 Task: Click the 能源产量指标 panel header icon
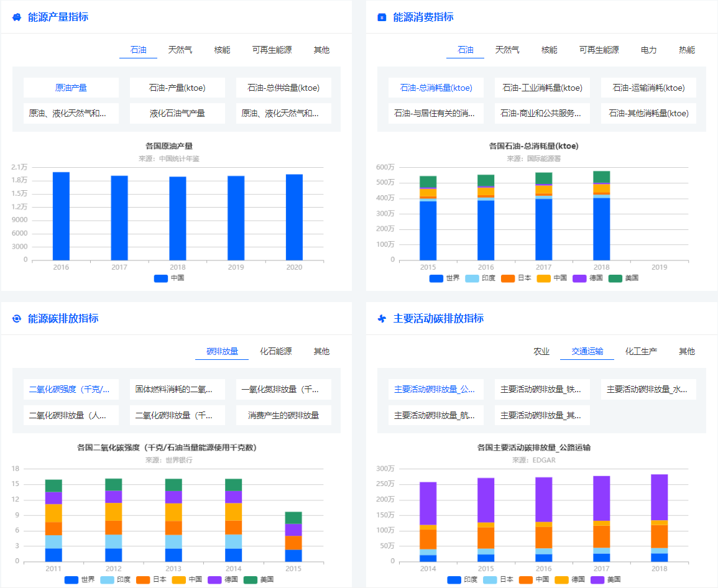point(16,17)
